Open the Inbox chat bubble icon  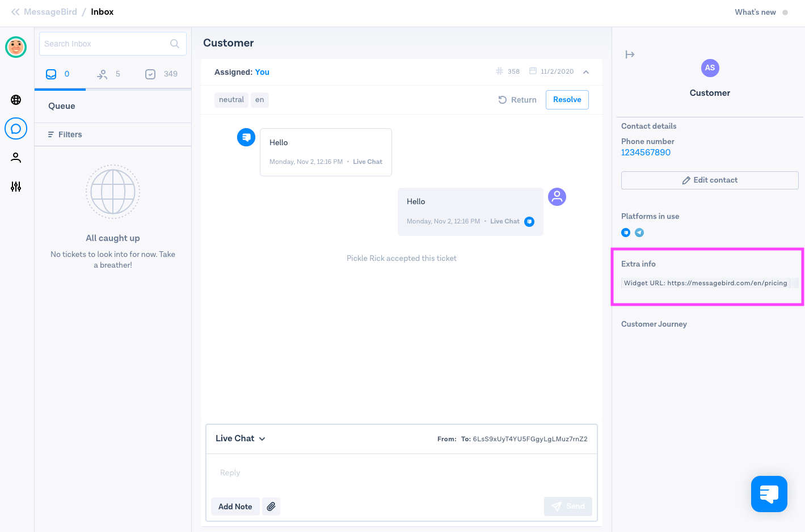[16, 129]
